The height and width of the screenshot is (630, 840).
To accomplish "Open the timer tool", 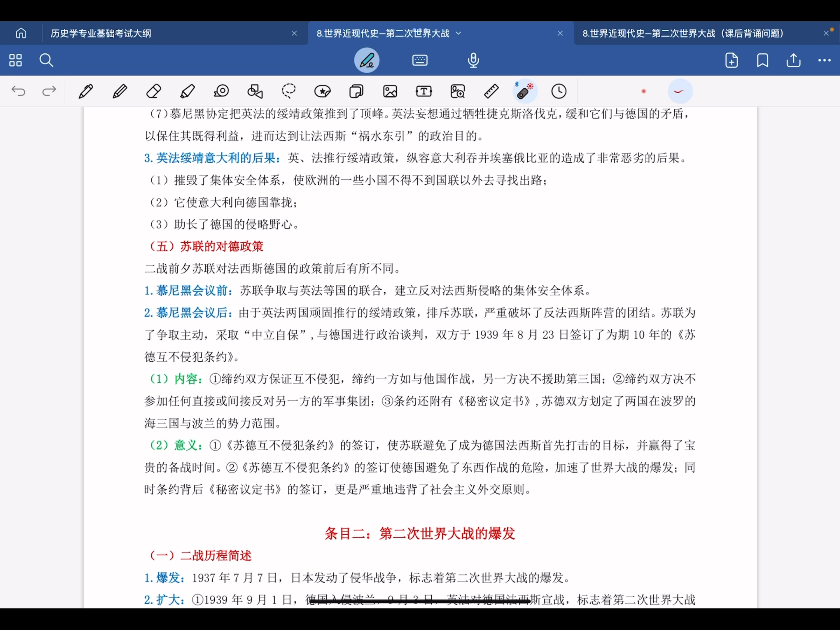I will pyautogui.click(x=559, y=91).
